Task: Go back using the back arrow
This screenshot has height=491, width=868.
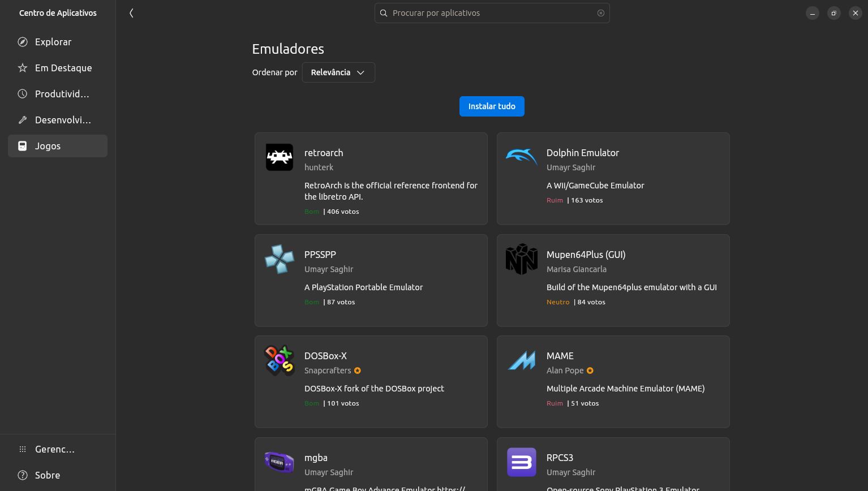Action: 131,13
